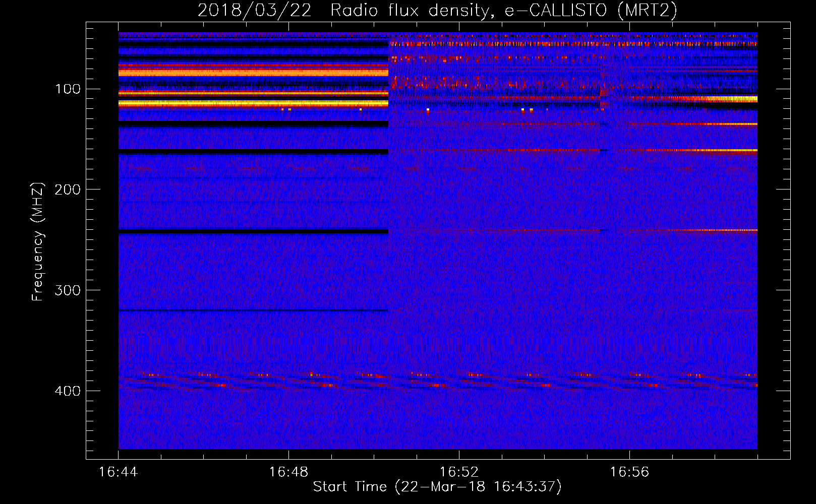Click the 'Start Time (22-Mar-18 16:43:37)' label
This screenshot has height=504, width=816.
(x=437, y=487)
